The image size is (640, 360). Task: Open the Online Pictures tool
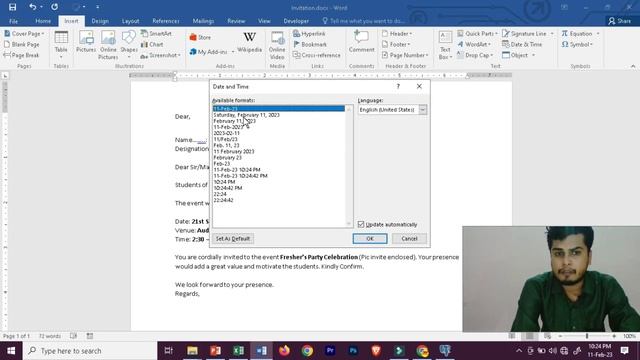tap(108, 45)
